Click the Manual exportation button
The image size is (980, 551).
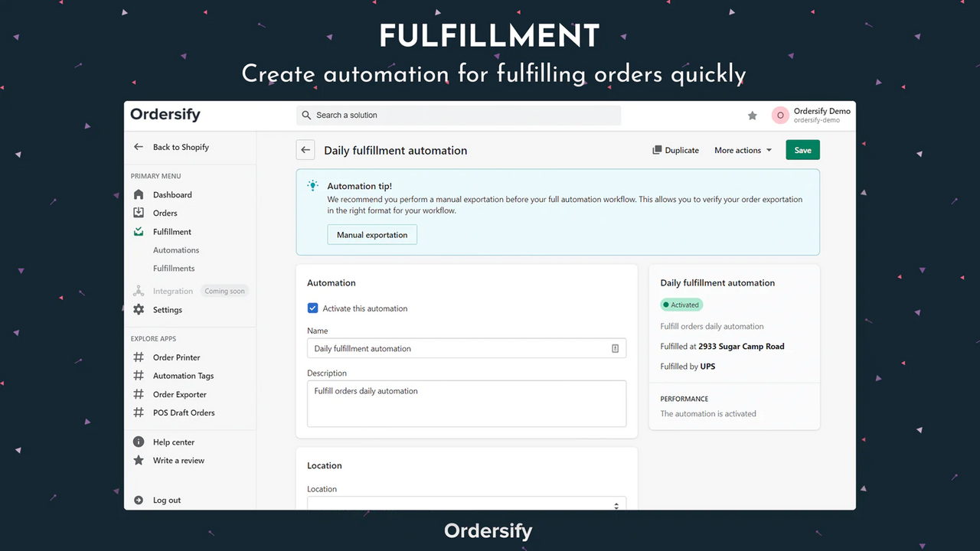tap(372, 235)
